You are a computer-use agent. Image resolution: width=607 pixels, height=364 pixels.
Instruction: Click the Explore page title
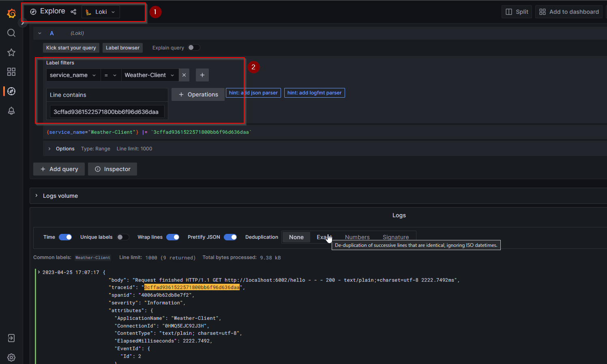click(53, 11)
